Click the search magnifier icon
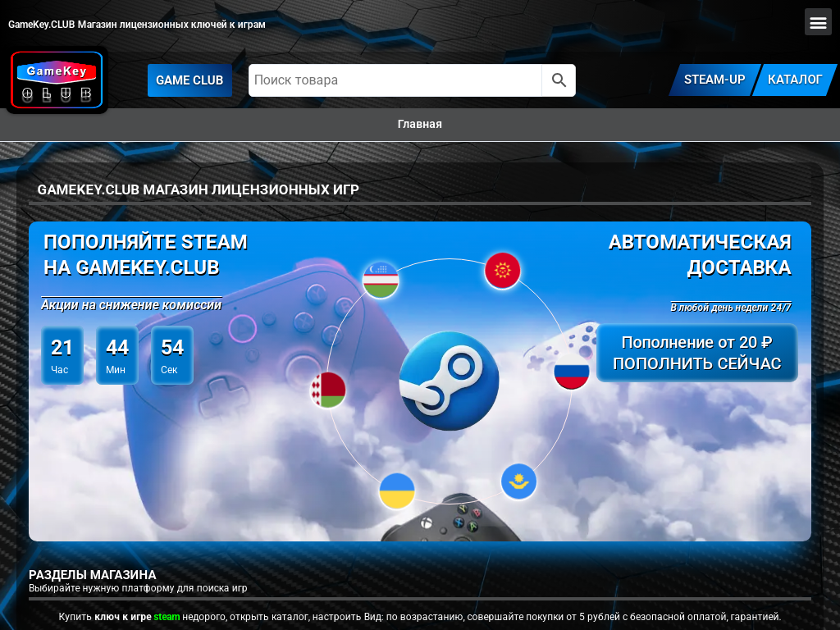The height and width of the screenshot is (630, 840). (559, 80)
